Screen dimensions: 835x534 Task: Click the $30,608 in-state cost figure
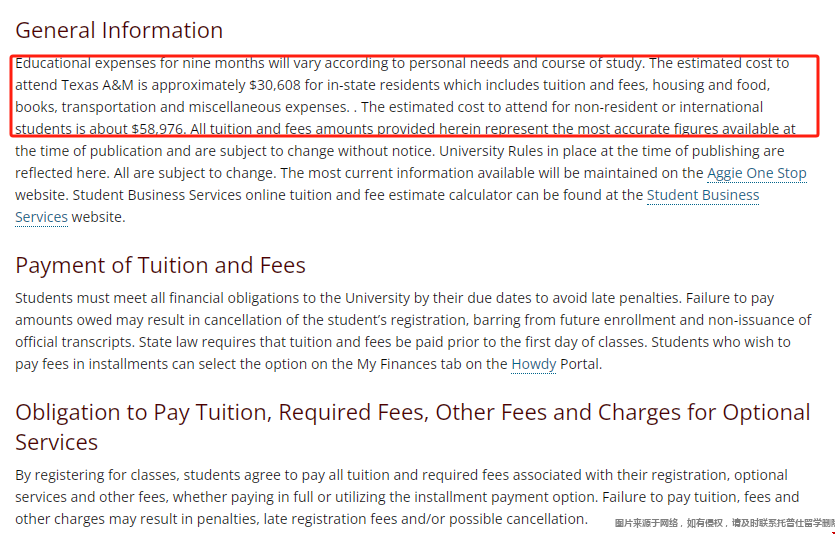pyautogui.click(x=275, y=85)
